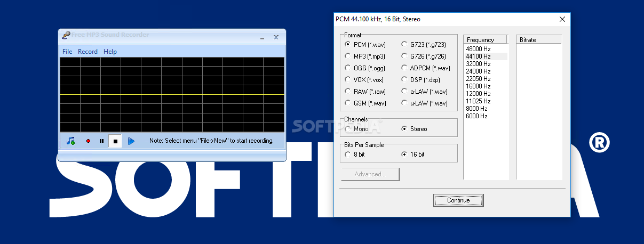Close the Free MP3 Sound Recorder window
This screenshot has width=644, height=244.
[276, 37]
